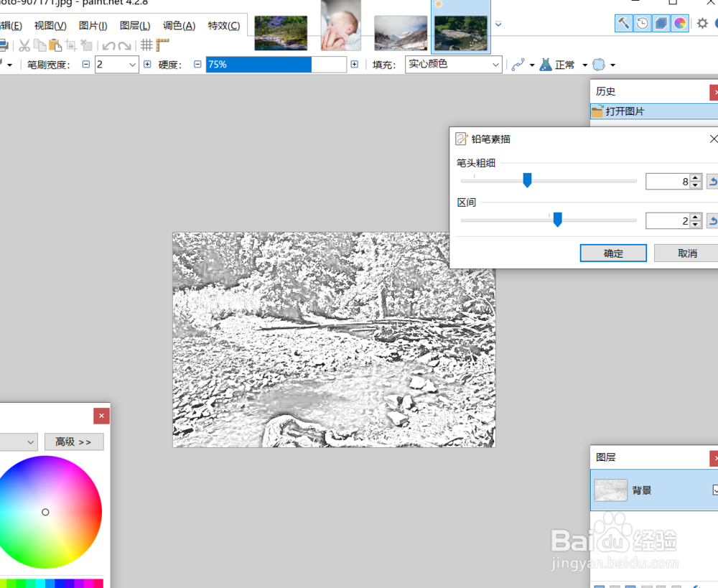Screen dimensions: 718x588
Task: Click the ruler toolbar icon
Action: pyautogui.click(x=162, y=46)
